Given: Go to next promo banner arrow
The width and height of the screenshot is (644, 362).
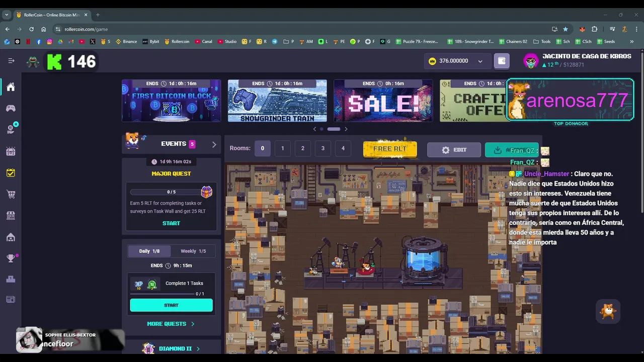Looking at the screenshot, I should [x=346, y=129].
